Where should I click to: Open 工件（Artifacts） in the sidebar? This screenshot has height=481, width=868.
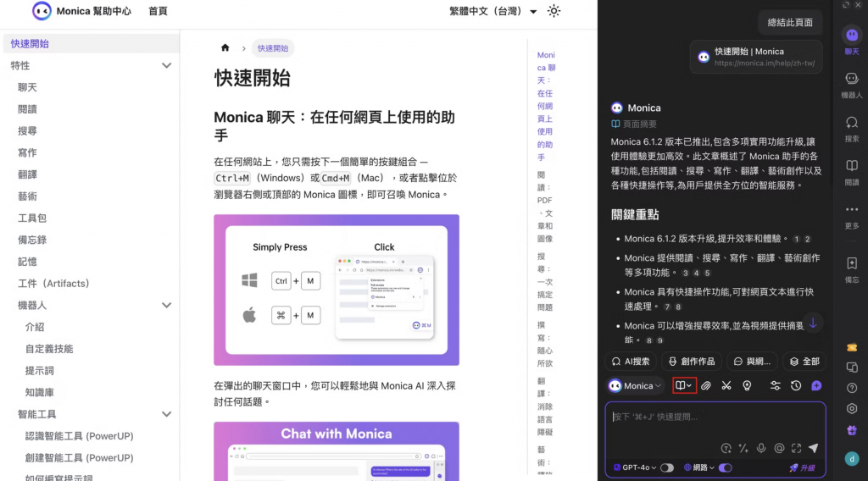[53, 284]
